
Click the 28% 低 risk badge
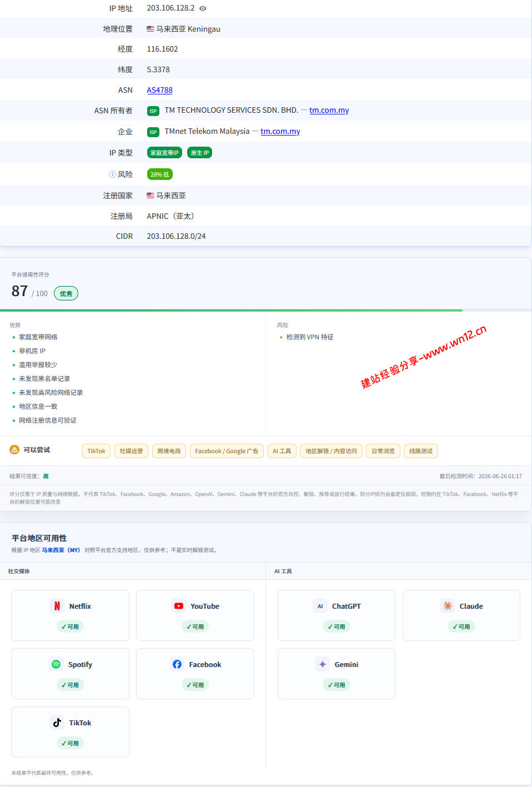click(160, 174)
